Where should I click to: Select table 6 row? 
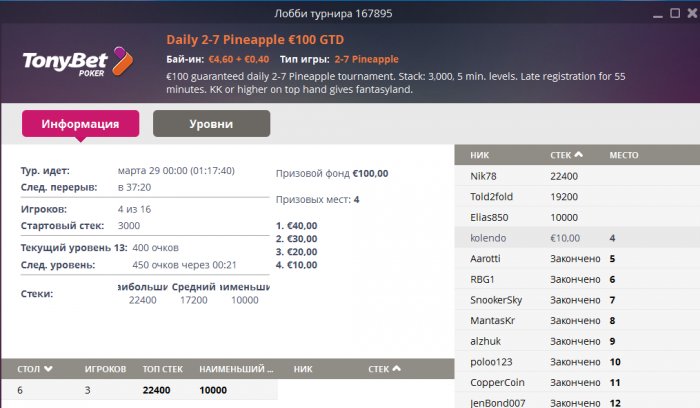point(139,390)
